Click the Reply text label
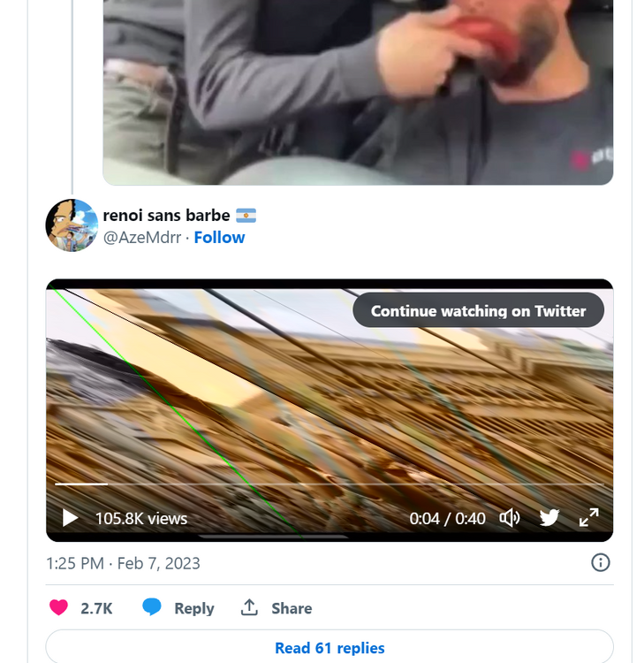Viewport: 644px width, 663px height. coord(194,608)
